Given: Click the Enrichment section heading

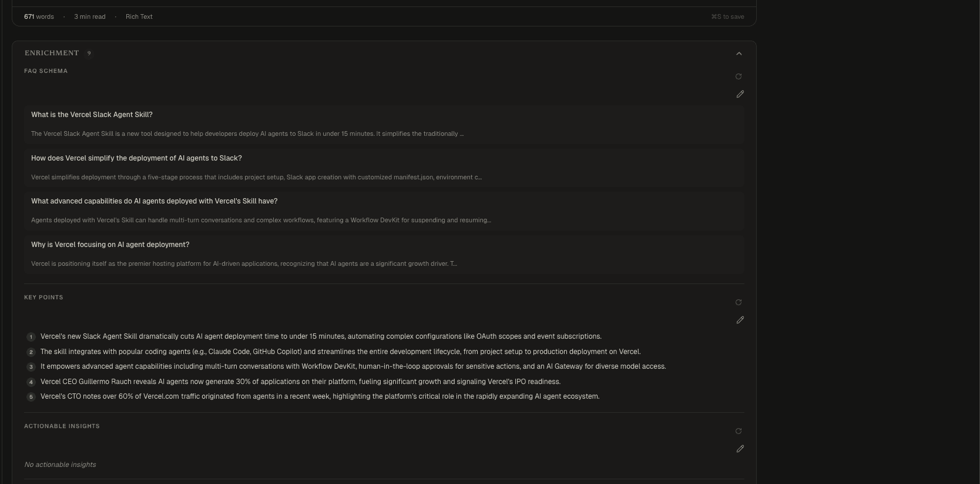Looking at the screenshot, I should (52, 53).
